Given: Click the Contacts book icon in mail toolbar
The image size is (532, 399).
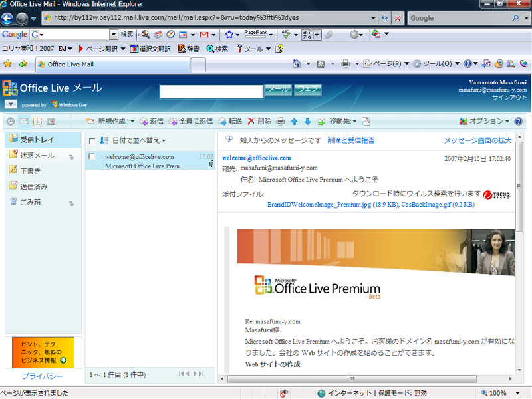Looking at the screenshot, I should (x=37, y=121).
